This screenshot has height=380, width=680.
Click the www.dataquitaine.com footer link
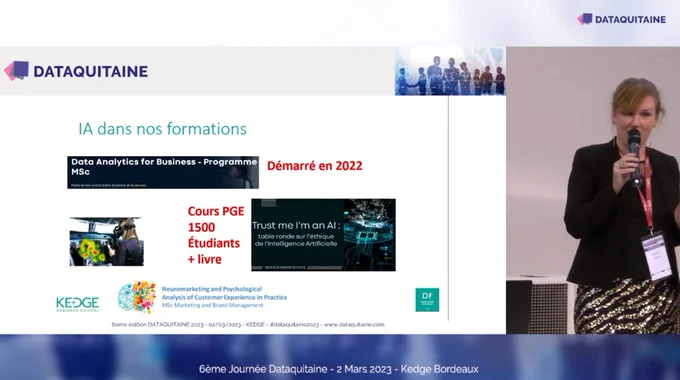click(354, 324)
